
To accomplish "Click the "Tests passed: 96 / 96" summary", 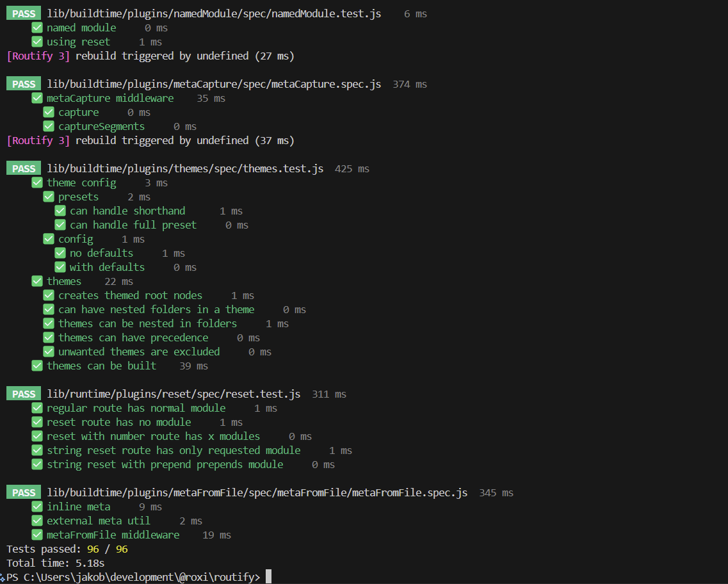I will (67, 549).
